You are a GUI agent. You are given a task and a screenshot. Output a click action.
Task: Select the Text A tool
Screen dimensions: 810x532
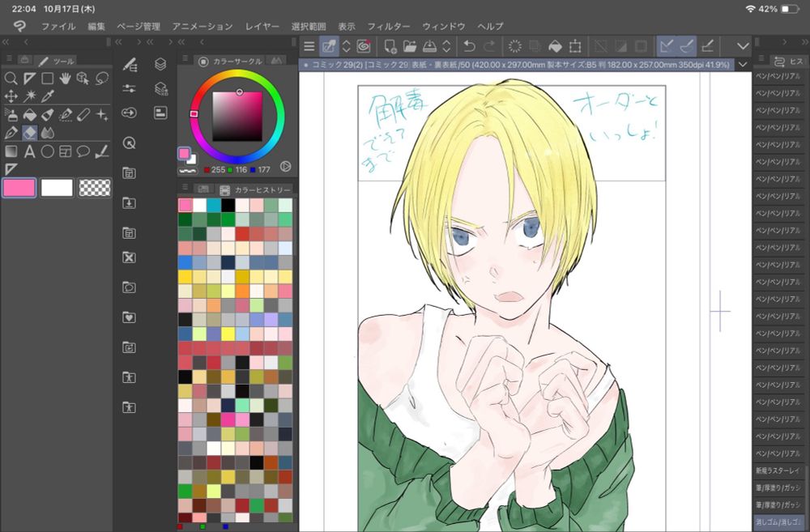pyautogui.click(x=29, y=151)
